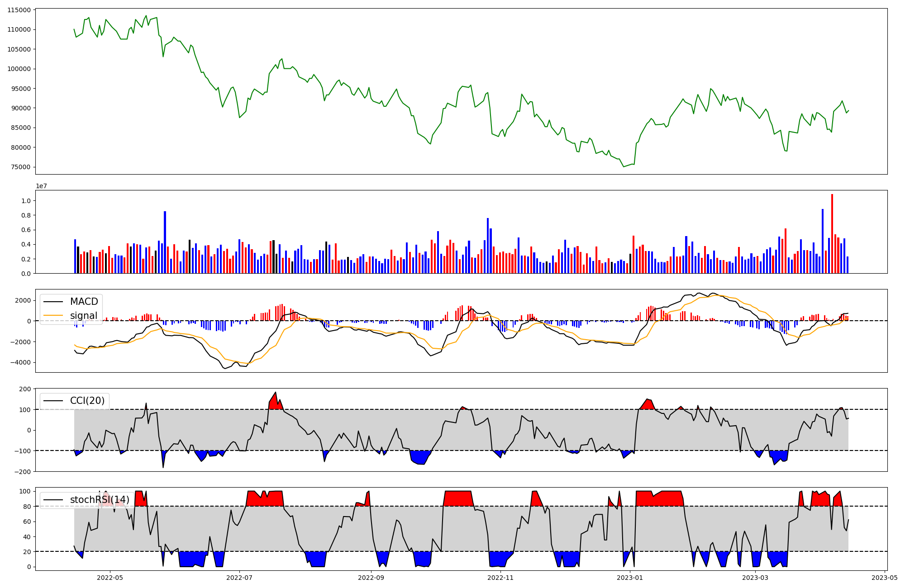Click the 2023-01 date tick label

(x=630, y=578)
